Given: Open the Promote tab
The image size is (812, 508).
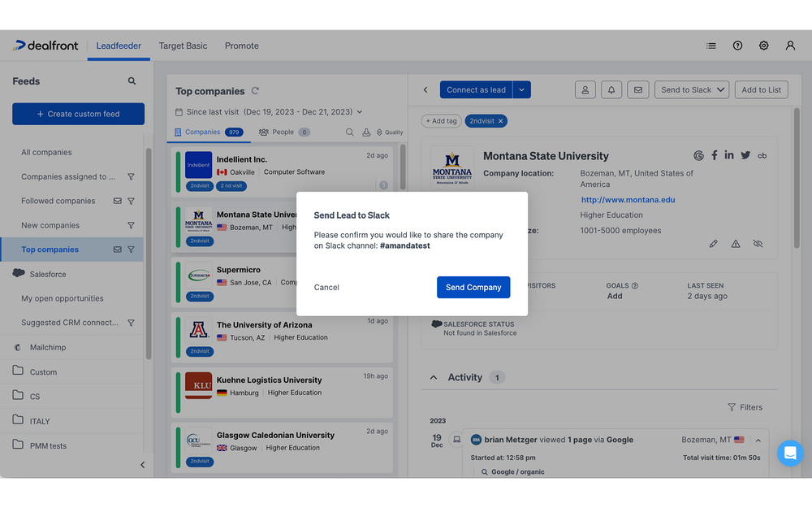Looking at the screenshot, I should (x=242, y=46).
